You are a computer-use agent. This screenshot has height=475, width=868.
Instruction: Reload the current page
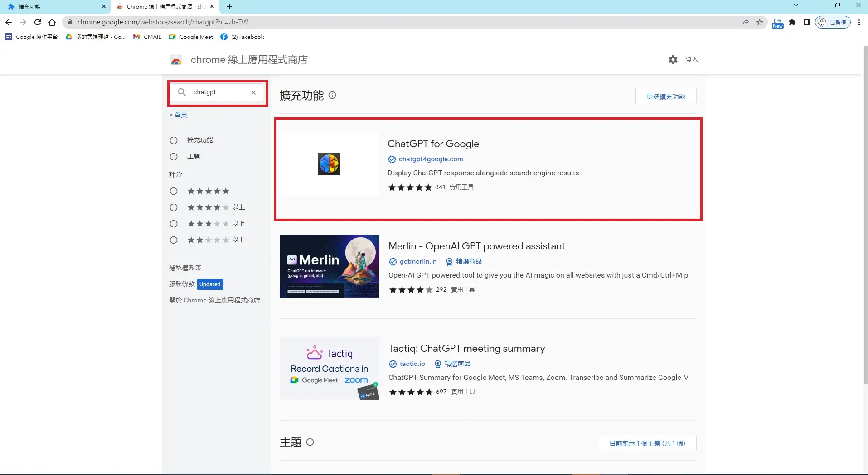[x=38, y=22]
